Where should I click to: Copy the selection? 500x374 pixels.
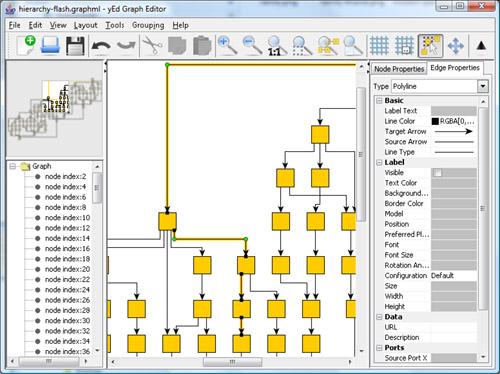point(177,46)
